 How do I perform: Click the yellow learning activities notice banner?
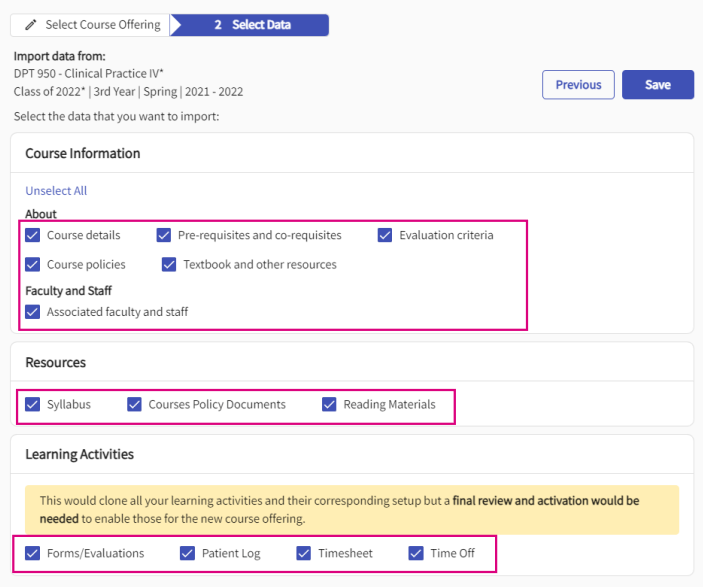[351, 508]
